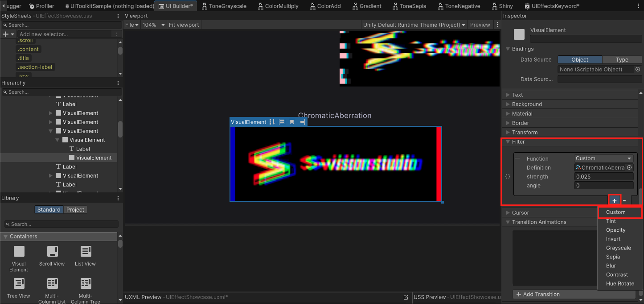
Task: Select the .section-label selector
Action: [x=35, y=67]
